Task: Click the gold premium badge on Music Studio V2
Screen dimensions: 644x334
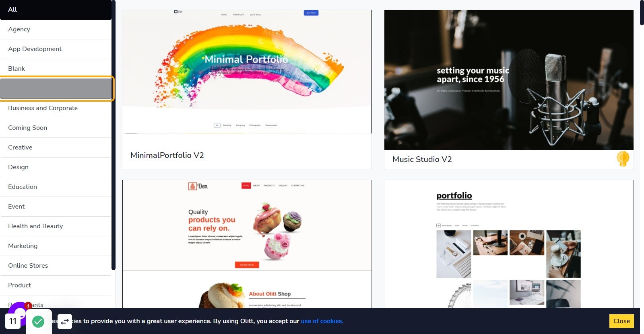Action: tap(623, 159)
